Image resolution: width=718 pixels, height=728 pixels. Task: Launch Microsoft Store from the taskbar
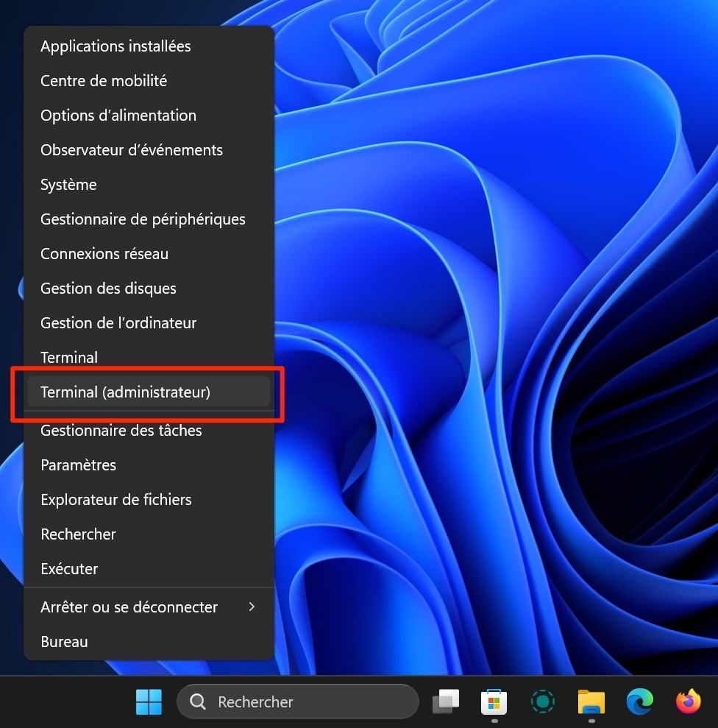pyautogui.click(x=494, y=702)
